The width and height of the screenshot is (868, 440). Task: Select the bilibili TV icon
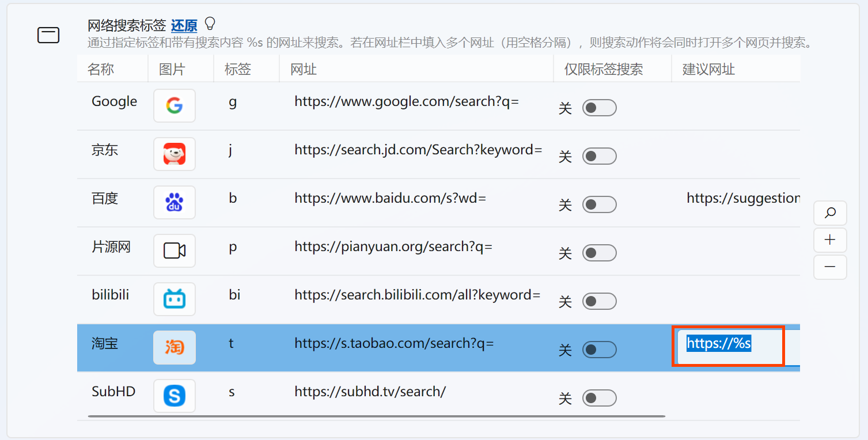click(x=174, y=299)
